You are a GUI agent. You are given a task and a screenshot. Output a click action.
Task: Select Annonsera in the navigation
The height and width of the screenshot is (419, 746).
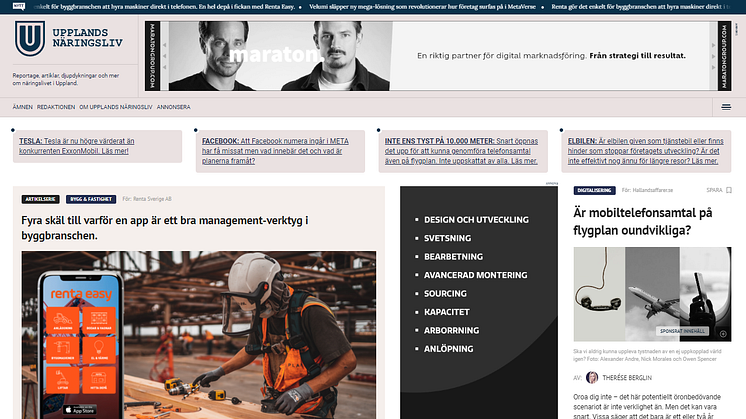(174, 106)
